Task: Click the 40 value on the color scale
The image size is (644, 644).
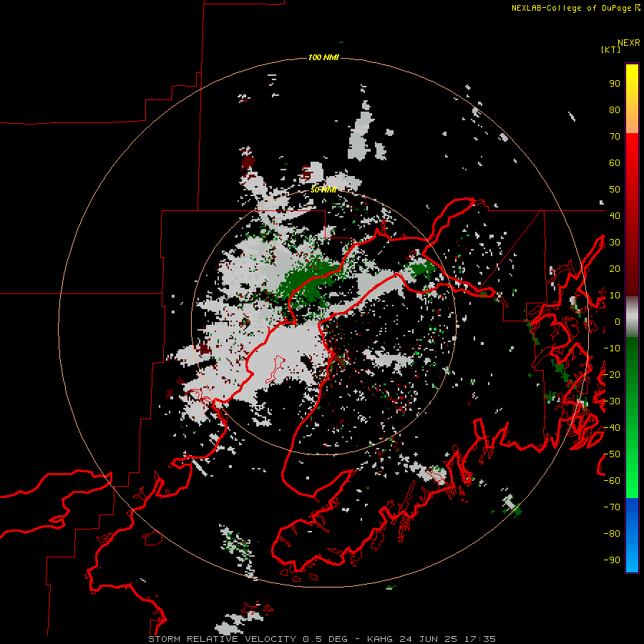Action: point(615,215)
